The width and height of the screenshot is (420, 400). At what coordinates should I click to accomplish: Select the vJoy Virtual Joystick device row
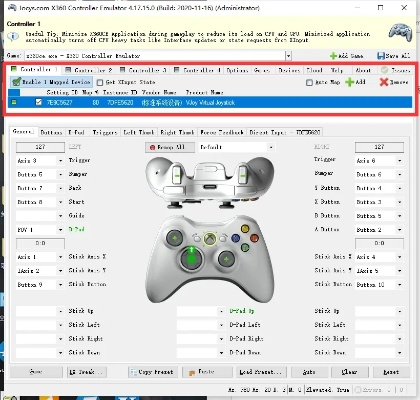[x=210, y=102]
